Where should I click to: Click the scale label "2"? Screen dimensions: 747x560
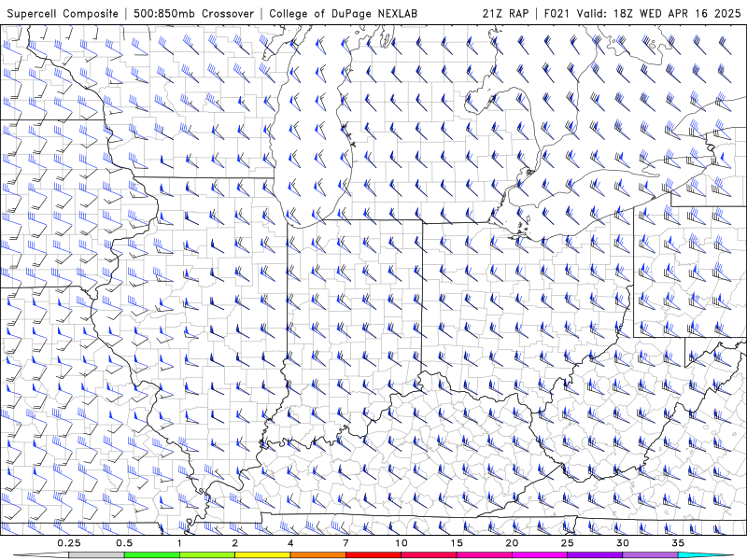[235, 543]
